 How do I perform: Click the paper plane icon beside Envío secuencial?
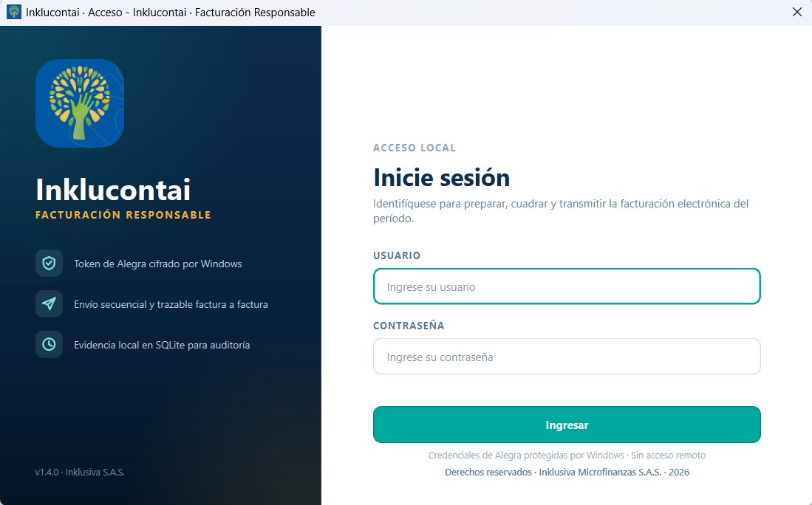[50, 303]
